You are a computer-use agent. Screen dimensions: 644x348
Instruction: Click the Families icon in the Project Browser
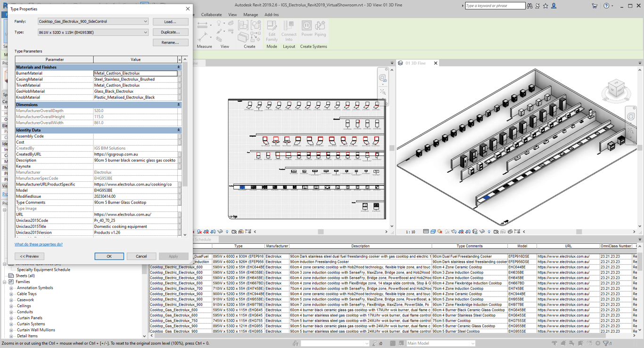point(11,282)
